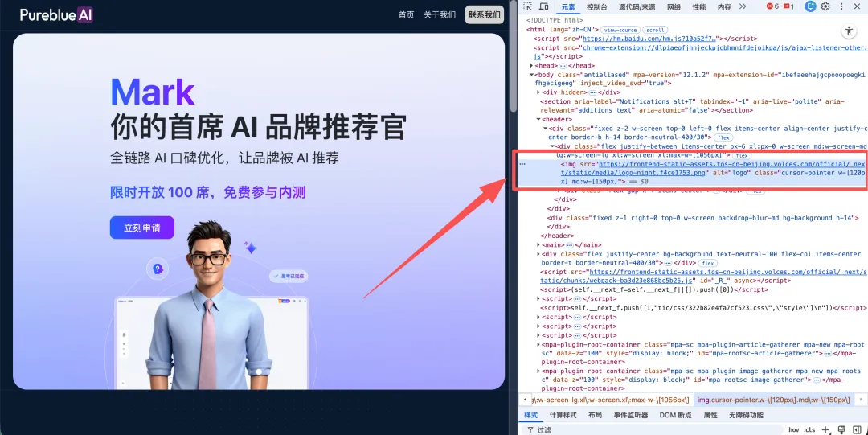Open the hm.baidu.com script link
The width and height of the screenshot is (868, 435).
tap(649, 39)
